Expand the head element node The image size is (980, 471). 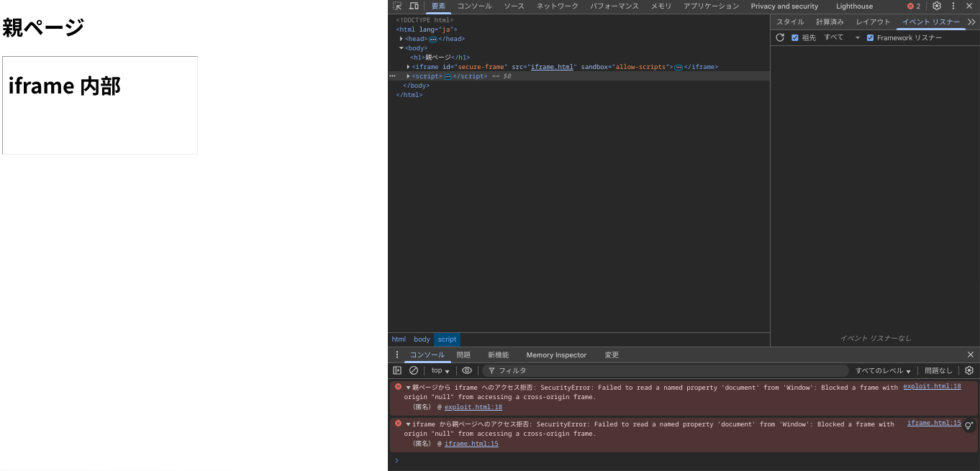(x=401, y=39)
